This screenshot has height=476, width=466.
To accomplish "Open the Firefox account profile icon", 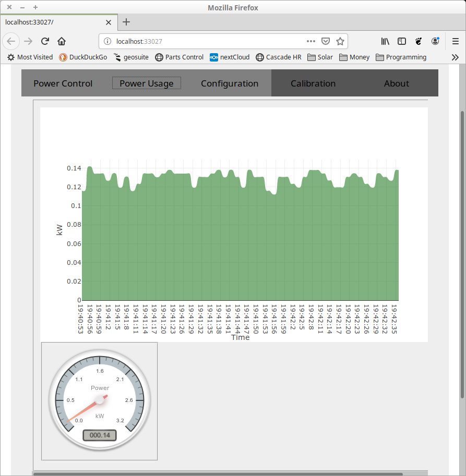I will pos(435,41).
